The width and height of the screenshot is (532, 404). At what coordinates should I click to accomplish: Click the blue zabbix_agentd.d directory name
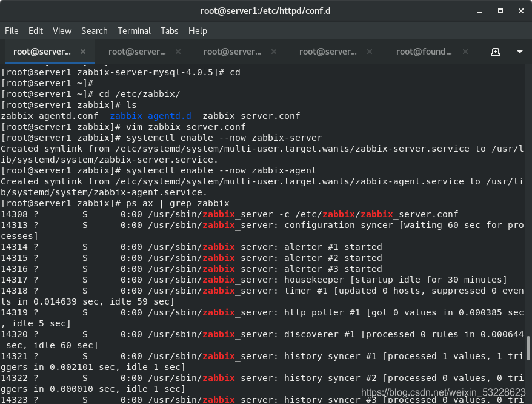150,116
